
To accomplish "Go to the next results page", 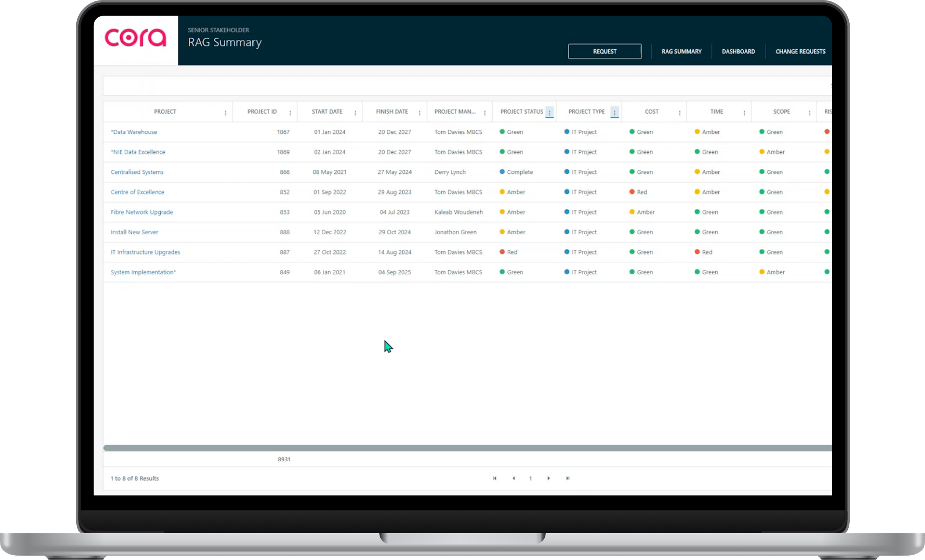I will click(x=548, y=478).
